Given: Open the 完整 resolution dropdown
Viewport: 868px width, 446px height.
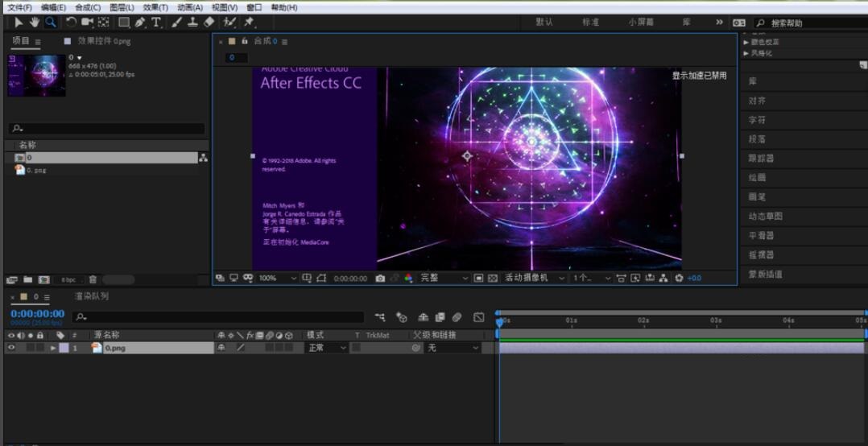Looking at the screenshot, I should (443, 278).
